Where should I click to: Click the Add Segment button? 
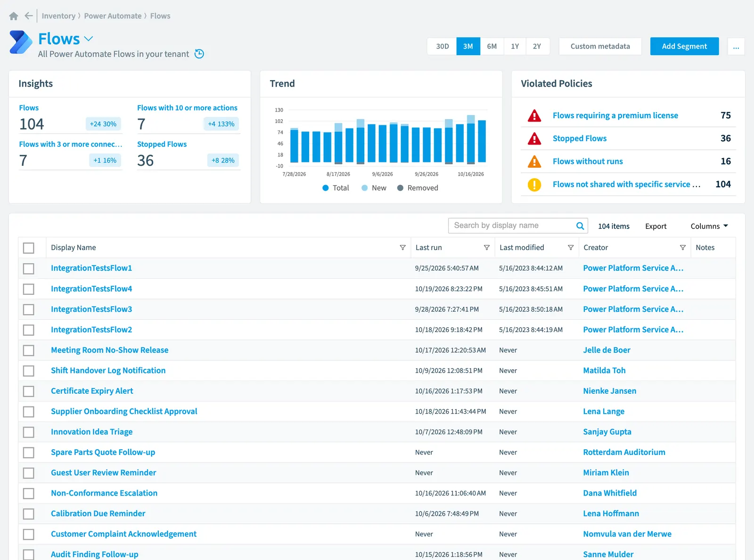point(684,46)
